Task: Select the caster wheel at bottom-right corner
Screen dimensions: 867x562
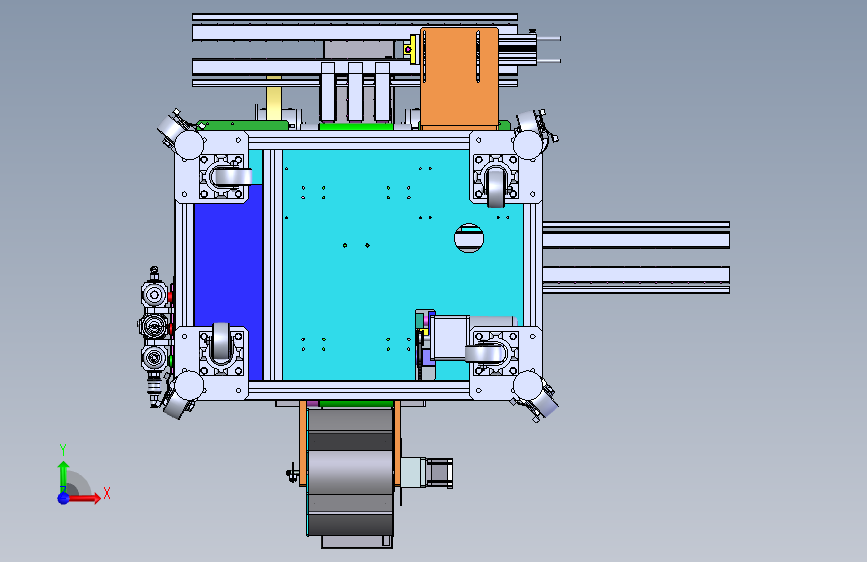Action: point(485,353)
